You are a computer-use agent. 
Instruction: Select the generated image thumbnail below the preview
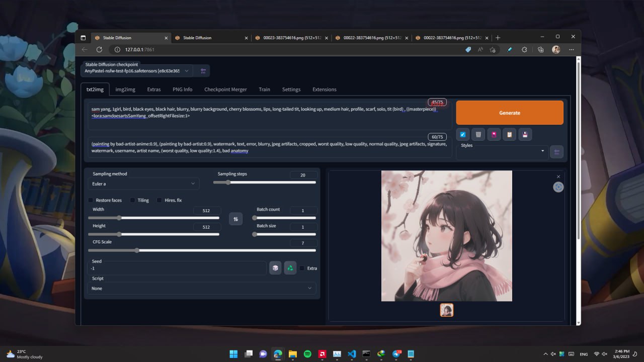point(447,310)
